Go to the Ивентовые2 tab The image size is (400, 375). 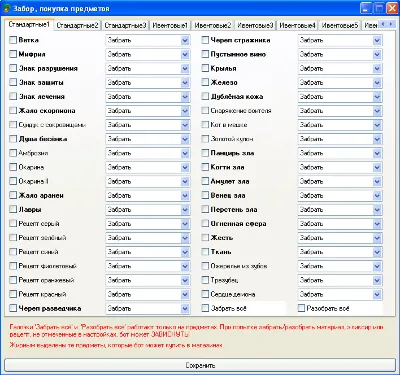tap(213, 25)
